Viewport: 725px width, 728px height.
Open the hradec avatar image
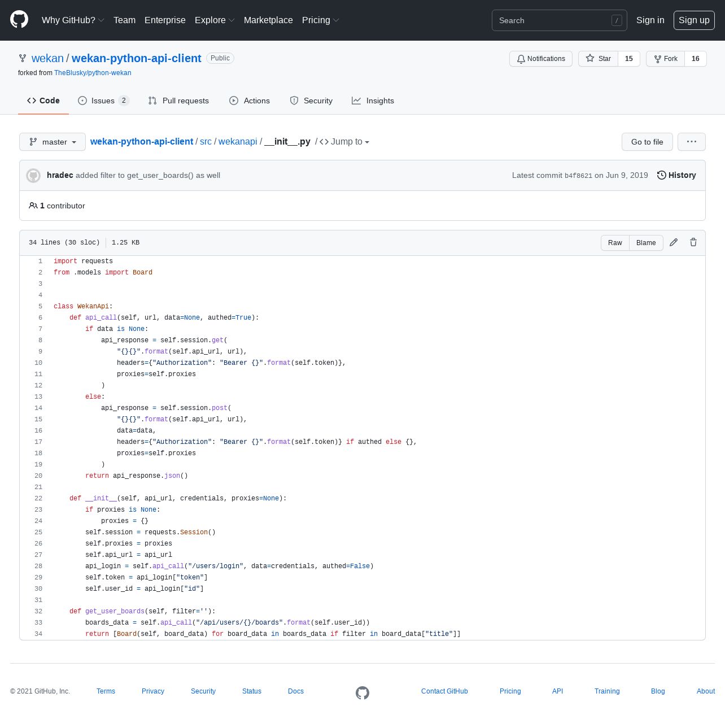[x=33, y=176]
